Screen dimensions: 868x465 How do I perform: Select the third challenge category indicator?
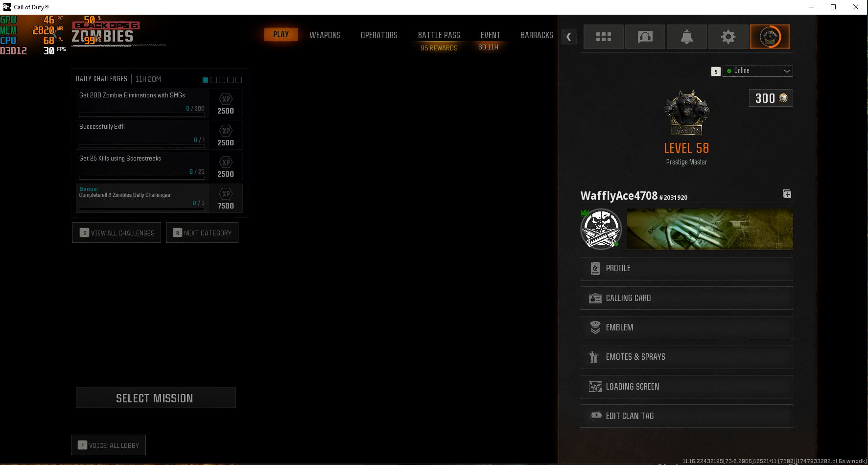pos(222,80)
